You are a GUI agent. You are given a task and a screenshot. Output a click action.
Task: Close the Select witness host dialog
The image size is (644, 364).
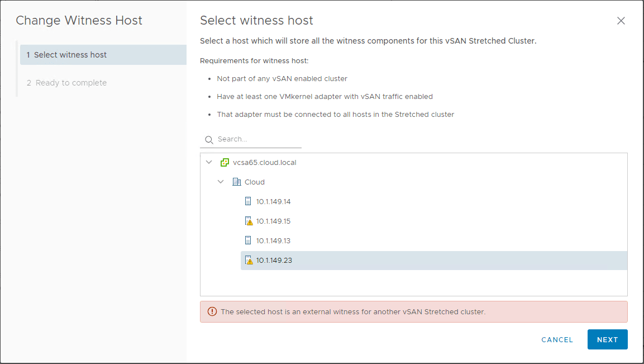point(621,21)
